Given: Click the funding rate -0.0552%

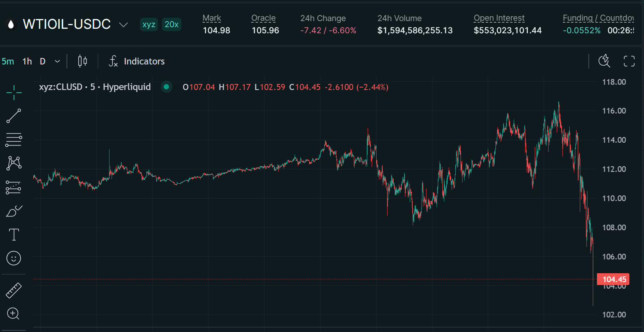Looking at the screenshot, I should (582, 30).
